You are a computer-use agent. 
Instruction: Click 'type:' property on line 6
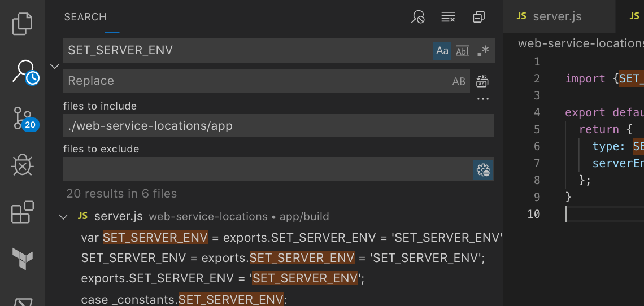tap(609, 147)
